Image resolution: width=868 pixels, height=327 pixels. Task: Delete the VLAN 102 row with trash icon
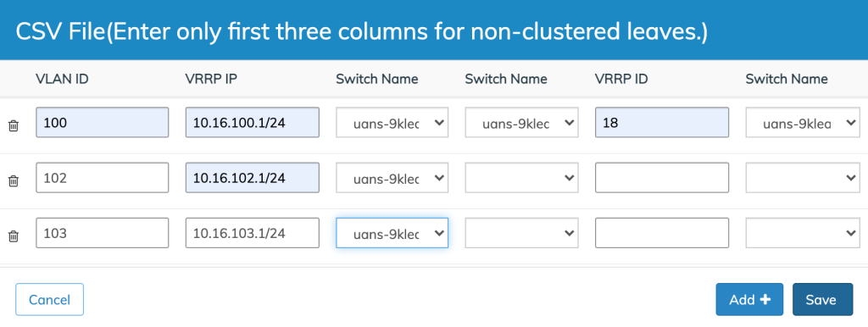[14, 181]
